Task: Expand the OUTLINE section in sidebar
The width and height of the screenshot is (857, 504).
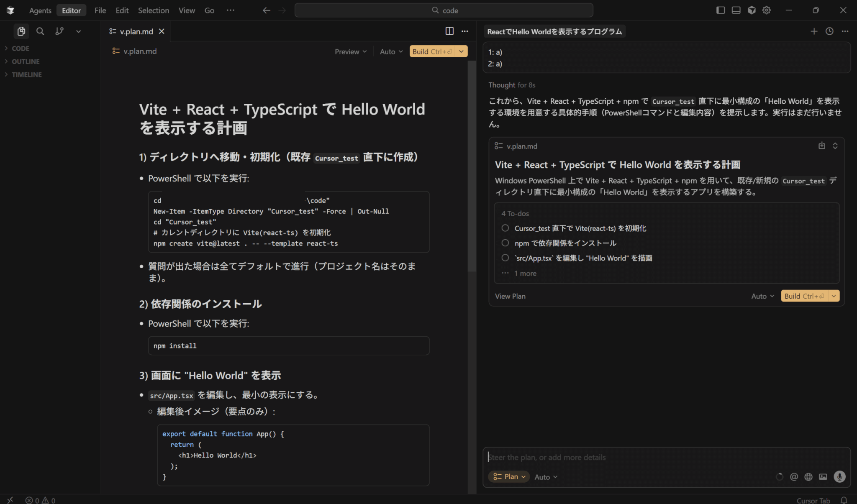Action: click(26, 61)
